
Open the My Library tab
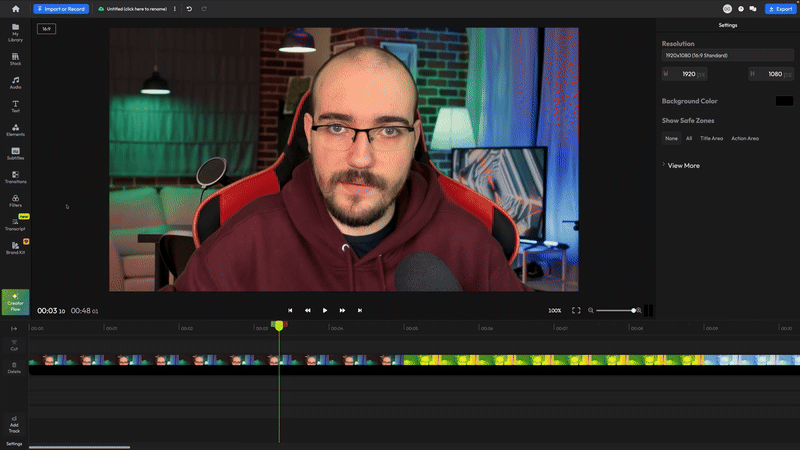[x=15, y=36]
